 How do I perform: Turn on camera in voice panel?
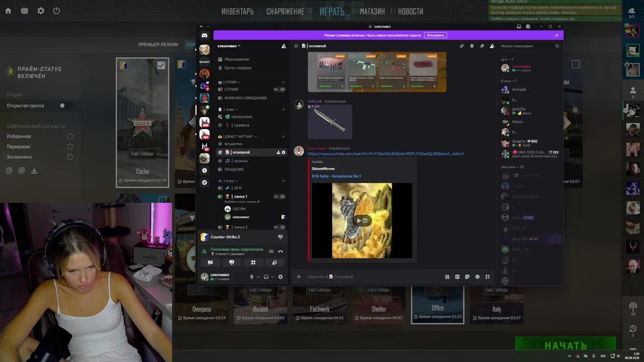210,262
